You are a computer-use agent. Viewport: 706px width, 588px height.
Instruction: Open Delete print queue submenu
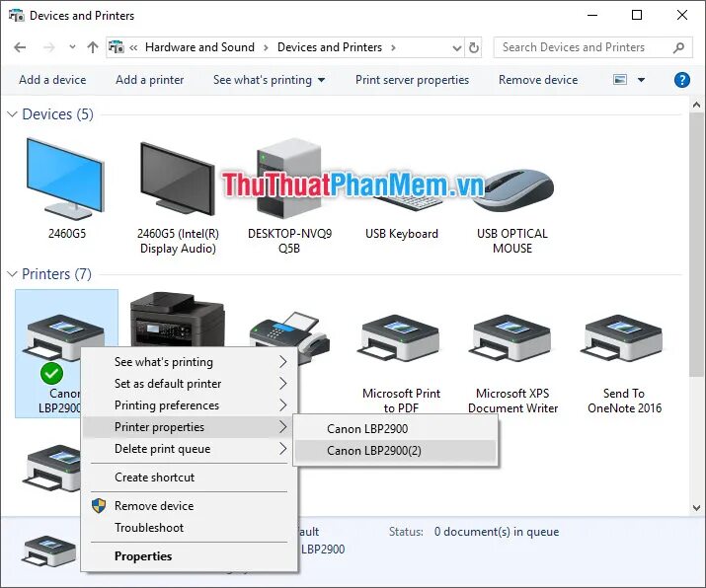pos(190,449)
